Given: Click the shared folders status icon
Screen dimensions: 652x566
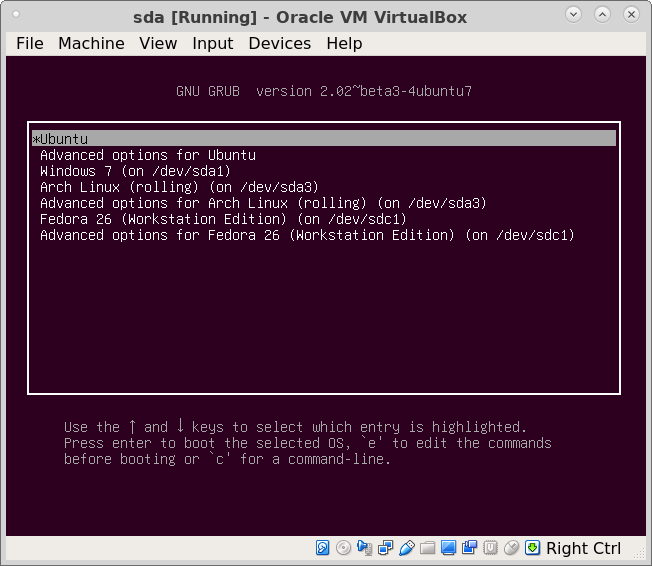Looking at the screenshot, I should (427, 548).
